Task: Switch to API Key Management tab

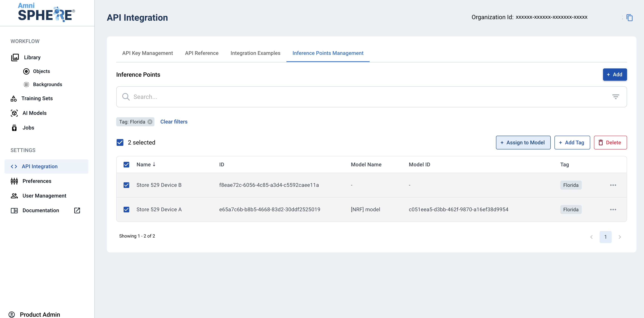Action: point(147,53)
